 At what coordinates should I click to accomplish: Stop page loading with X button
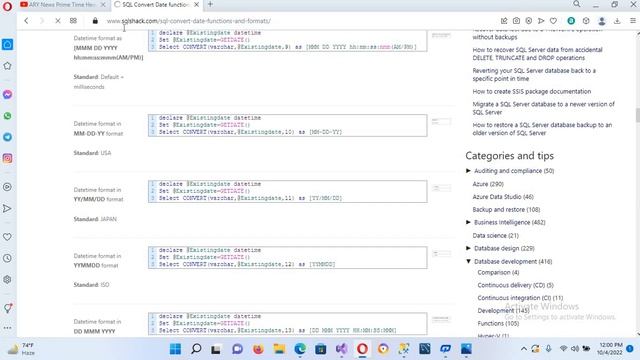tap(58, 21)
